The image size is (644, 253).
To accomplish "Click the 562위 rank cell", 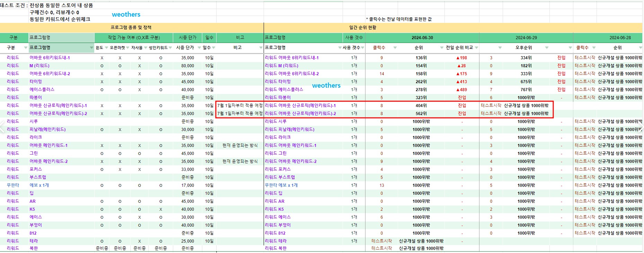I will click(x=421, y=114).
